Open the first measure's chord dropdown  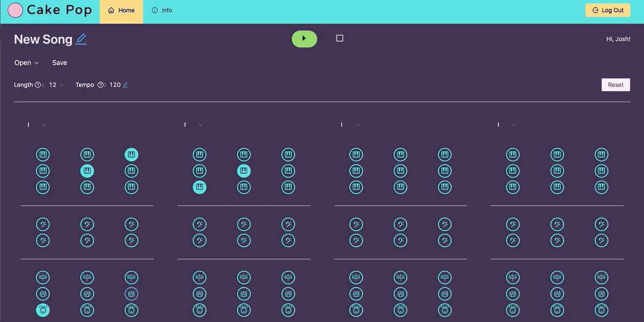(44, 125)
